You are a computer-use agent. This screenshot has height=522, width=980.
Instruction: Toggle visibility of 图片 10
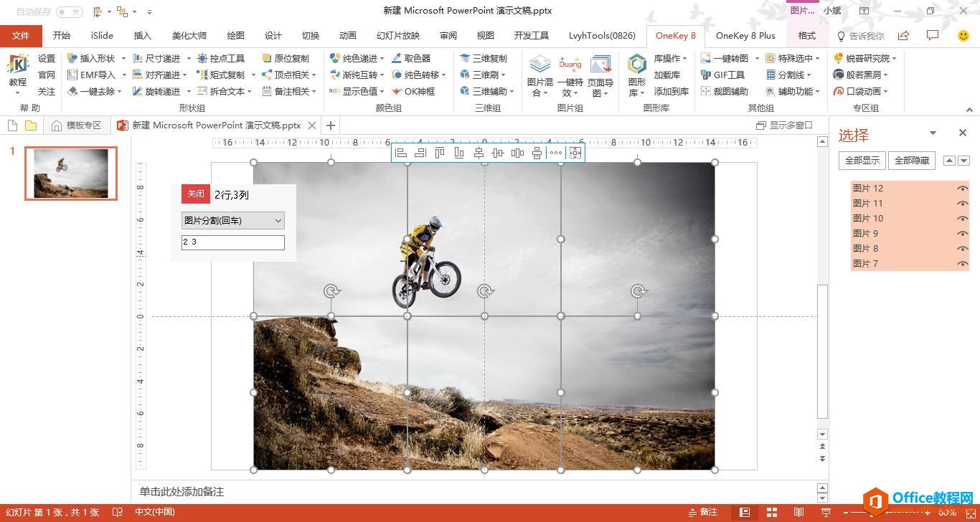(x=962, y=219)
